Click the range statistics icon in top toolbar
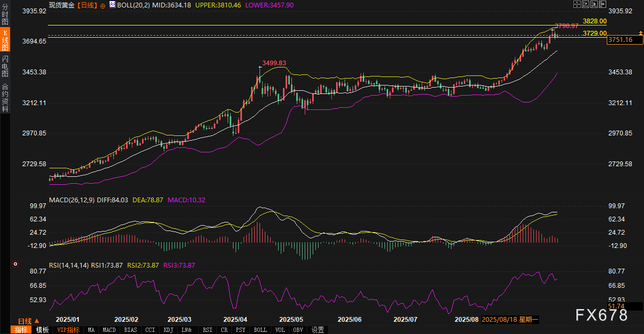 click(x=586, y=4)
